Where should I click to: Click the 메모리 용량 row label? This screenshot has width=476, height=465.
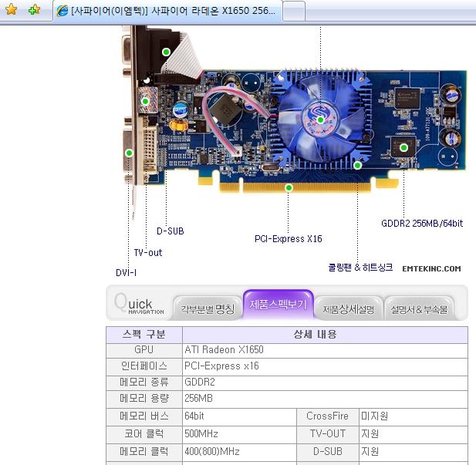tap(144, 398)
